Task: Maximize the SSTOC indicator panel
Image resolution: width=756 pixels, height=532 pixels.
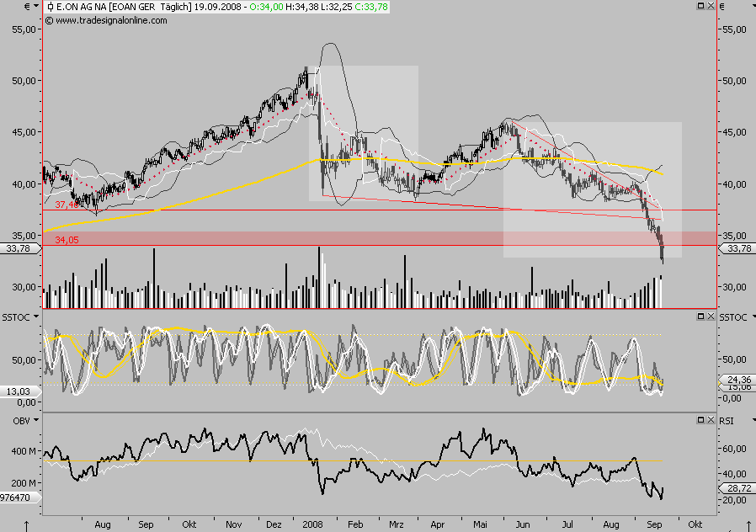Action: pyautogui.click(x=701, y=317)
